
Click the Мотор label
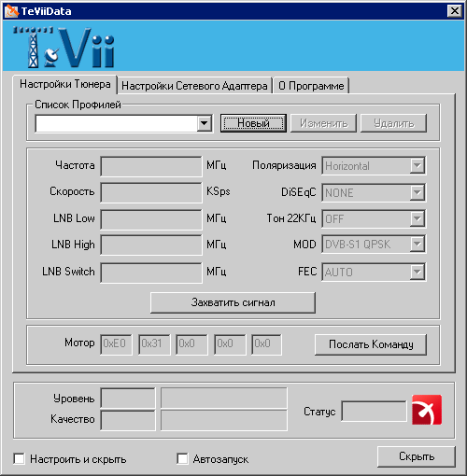pos(79,343)
